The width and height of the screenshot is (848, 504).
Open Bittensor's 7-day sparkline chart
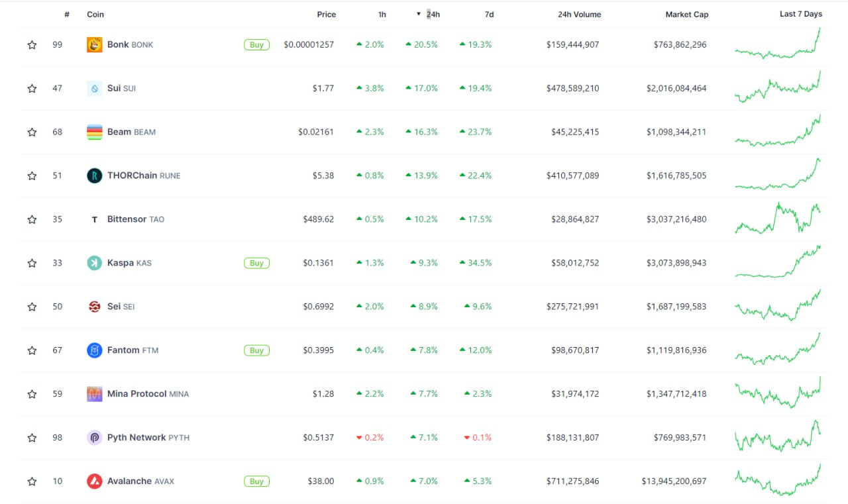[x=778, y=219]
